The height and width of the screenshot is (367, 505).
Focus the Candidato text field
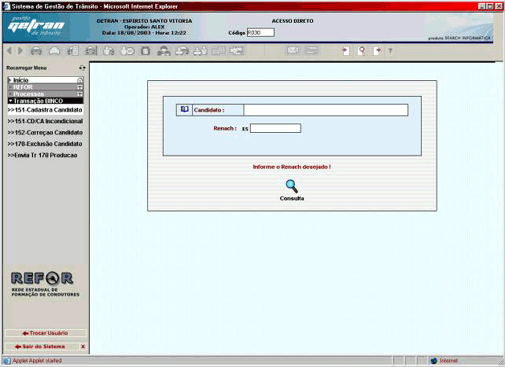pyautogui.click(x=326, y=110)
